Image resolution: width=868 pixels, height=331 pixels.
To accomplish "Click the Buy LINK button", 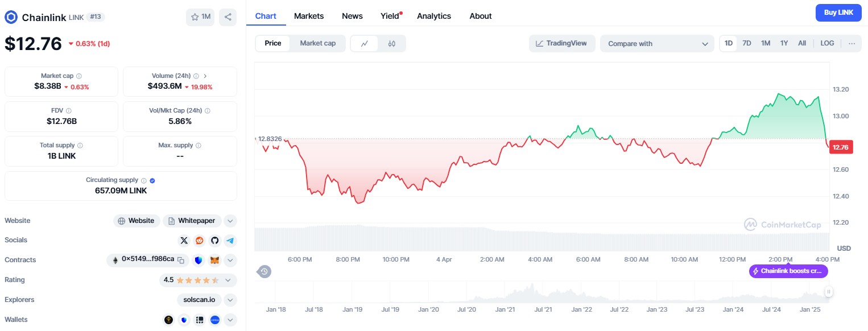I will pyautogui.click(x=838, y=13).
